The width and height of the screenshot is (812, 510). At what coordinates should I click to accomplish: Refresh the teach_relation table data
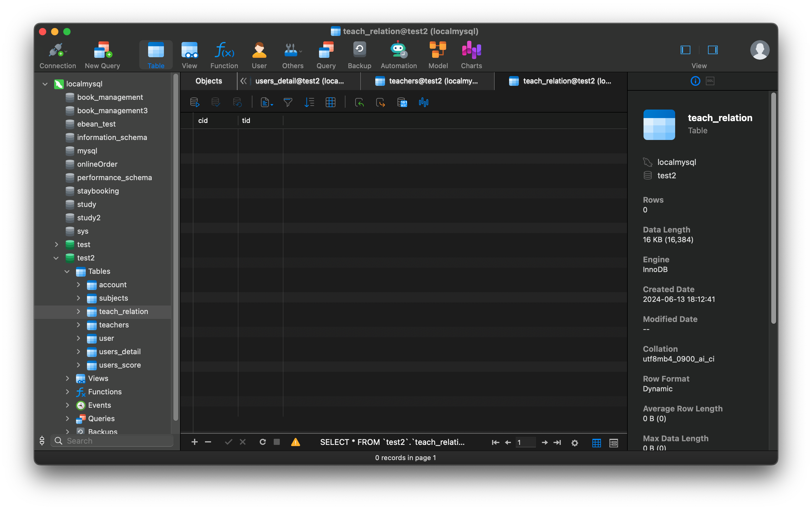click(262, 442)
